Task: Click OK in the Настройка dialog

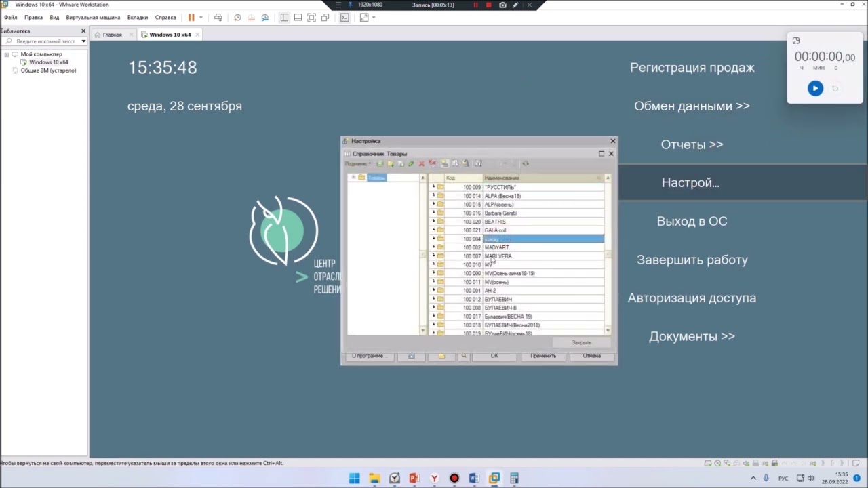Action: coord(494,356)
